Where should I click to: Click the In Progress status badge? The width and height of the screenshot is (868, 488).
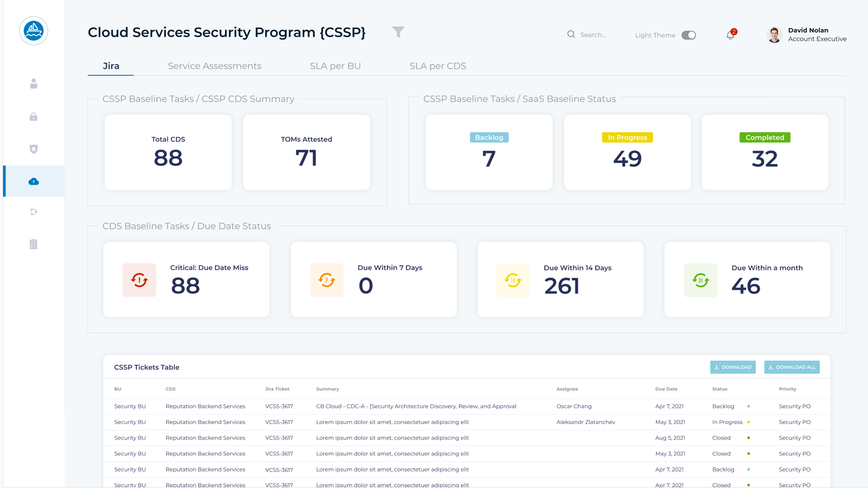(x=627, y=137)
